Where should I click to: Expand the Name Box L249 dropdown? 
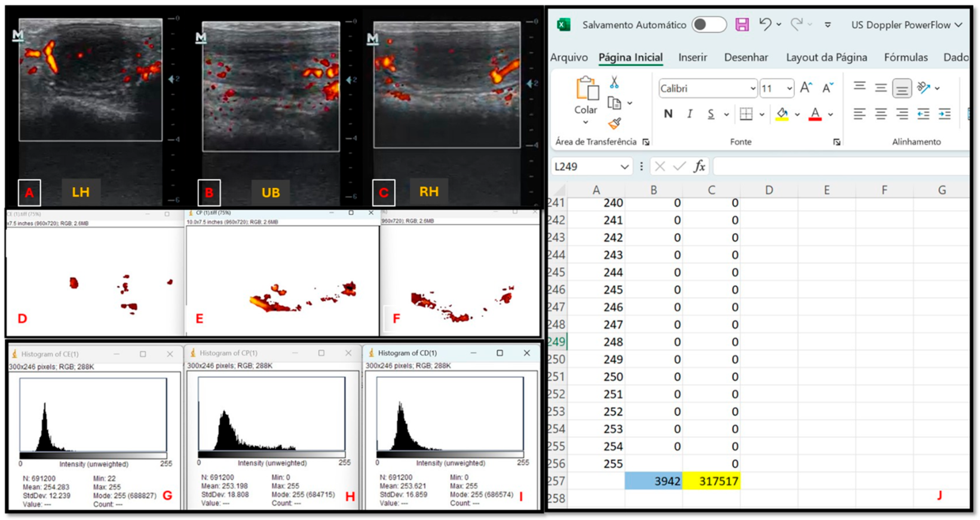[624, 167]
